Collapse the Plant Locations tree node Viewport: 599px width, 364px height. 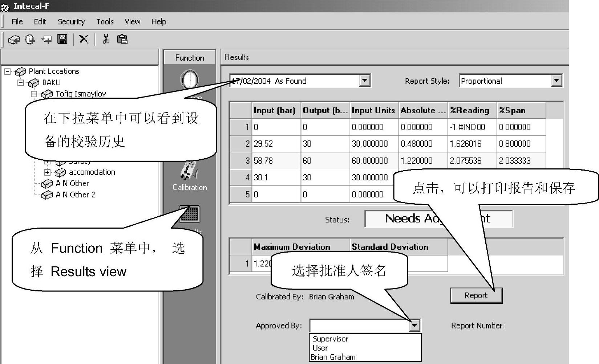click(x=7, y=71)
